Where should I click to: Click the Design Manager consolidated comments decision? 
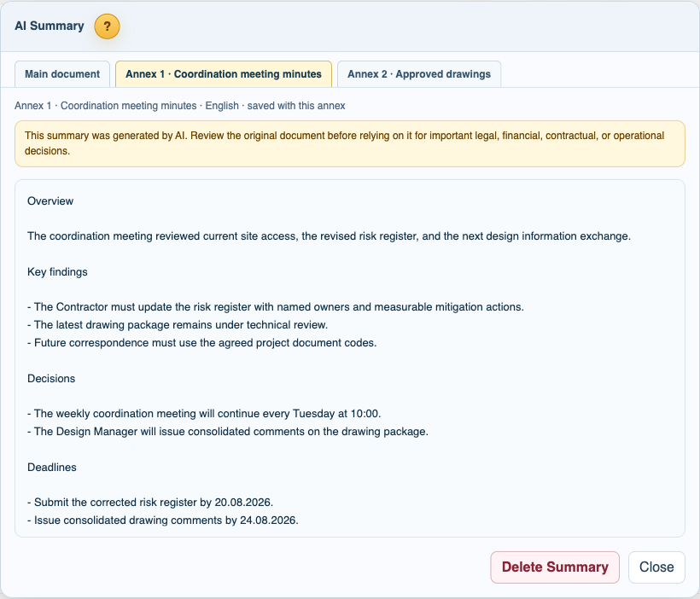coord(228,432)
